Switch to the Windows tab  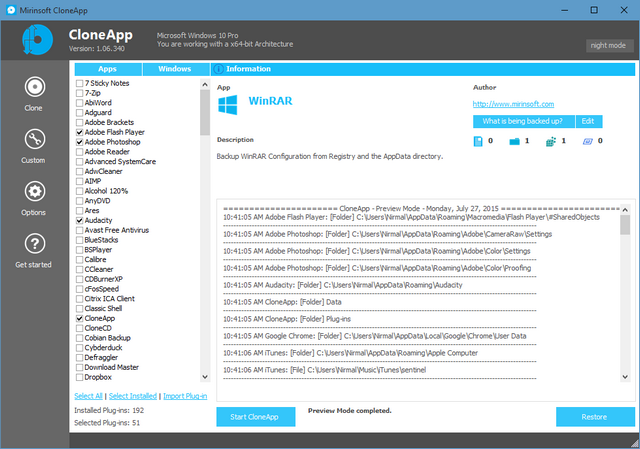click(x=176, y=69)
